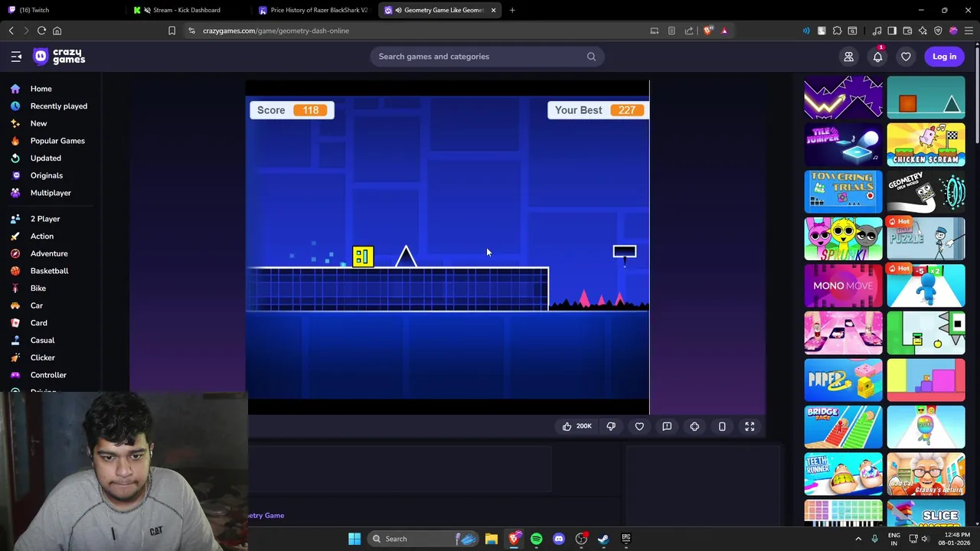The image size is (980, 551).
Task: Report a bug icon below game
Action: tap(667, 426)
